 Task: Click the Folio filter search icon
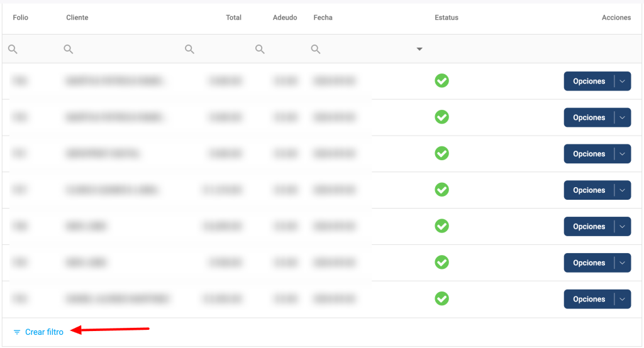[13, 49]
